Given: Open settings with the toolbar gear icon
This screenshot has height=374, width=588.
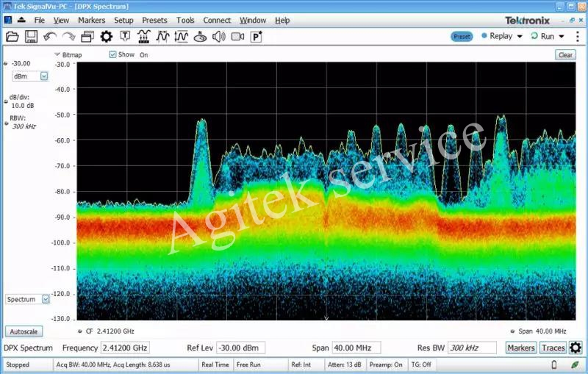Looking at the screenshot, I should tap(107, 36).
